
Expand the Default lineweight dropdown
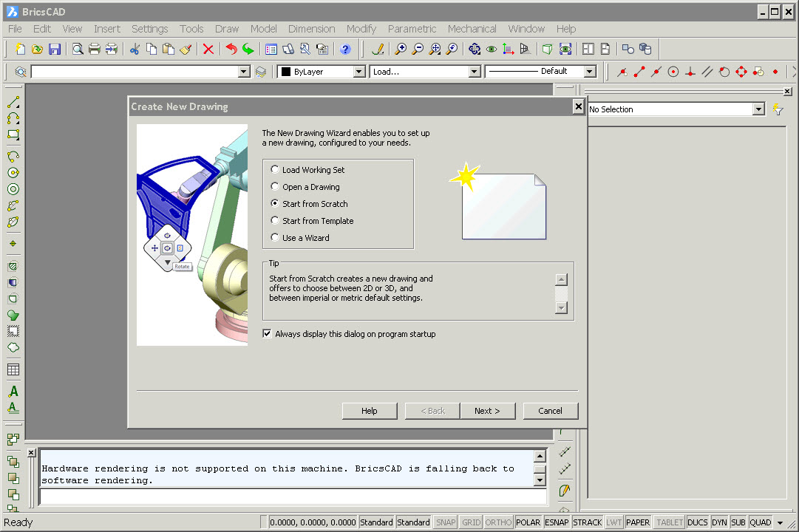click(x=590, y=72)
